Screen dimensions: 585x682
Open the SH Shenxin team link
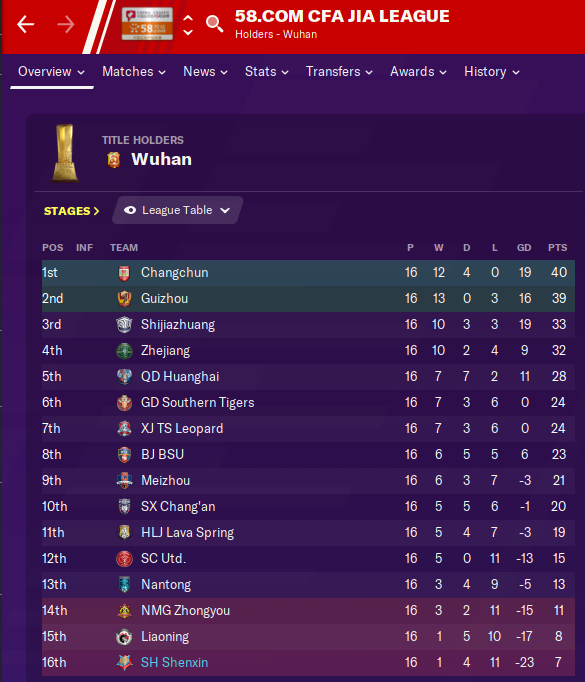pyautogui.click(x=174, y=662)
